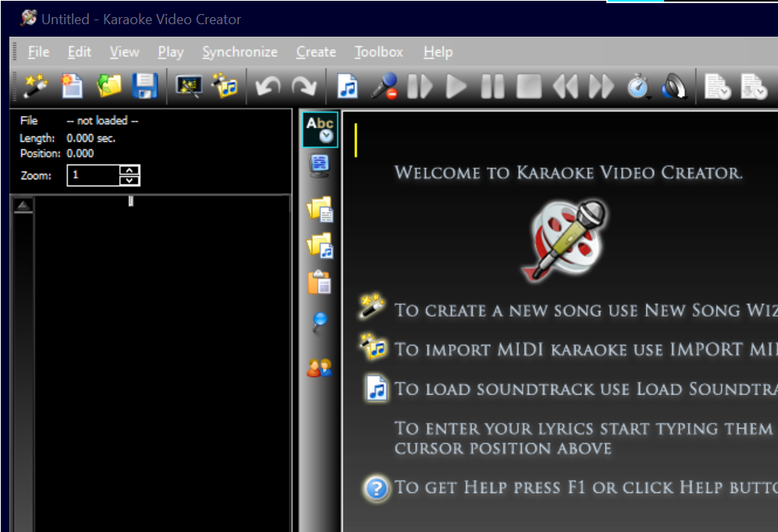Viewport: 778px width, 532px height.
Task: Open the speaker volume control icon
Action: tap(674, 87)
